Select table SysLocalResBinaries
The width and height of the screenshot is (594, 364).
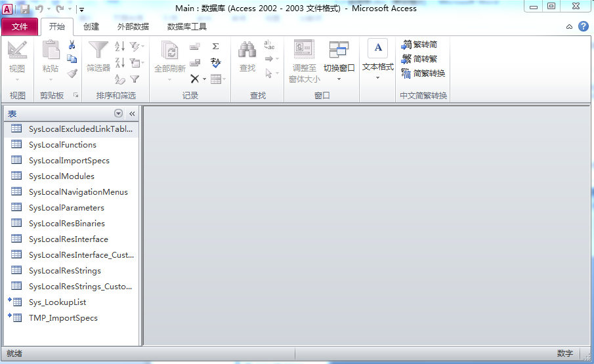tap(72, 223)
